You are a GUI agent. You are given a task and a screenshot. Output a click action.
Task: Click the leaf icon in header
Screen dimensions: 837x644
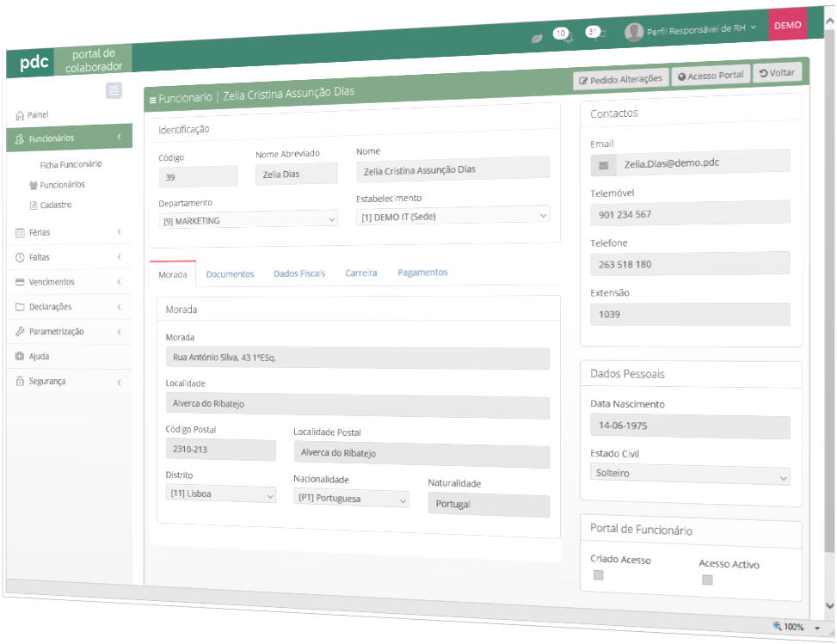[x=537, y=39]
